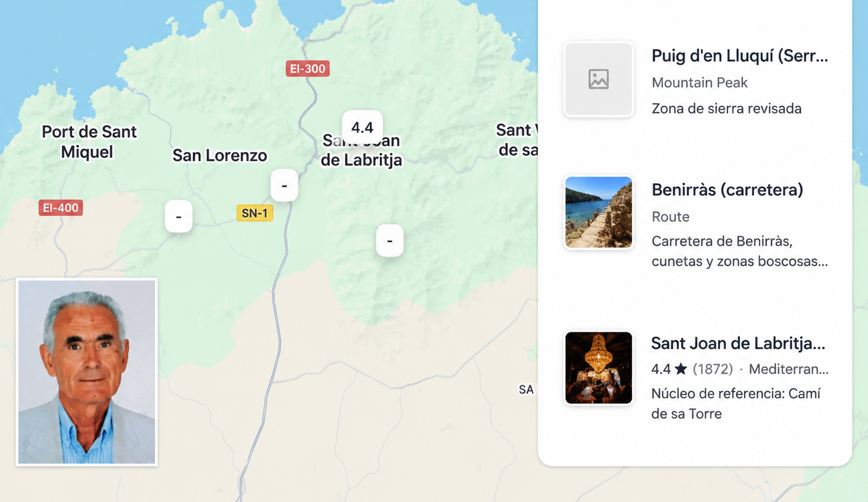Click the dash marker southeast of Sant Joan
Viewport: 868px width, 502px height.
[390, 240]
